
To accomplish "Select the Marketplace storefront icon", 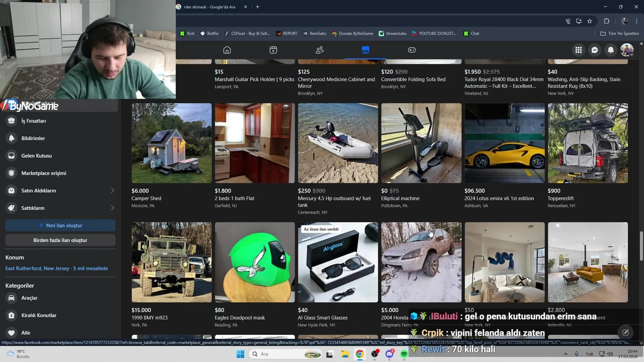I will (365, 50).
